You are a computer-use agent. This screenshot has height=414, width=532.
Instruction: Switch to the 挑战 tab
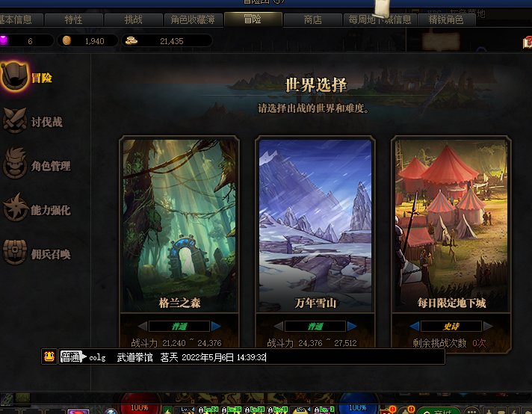(133, 19)
